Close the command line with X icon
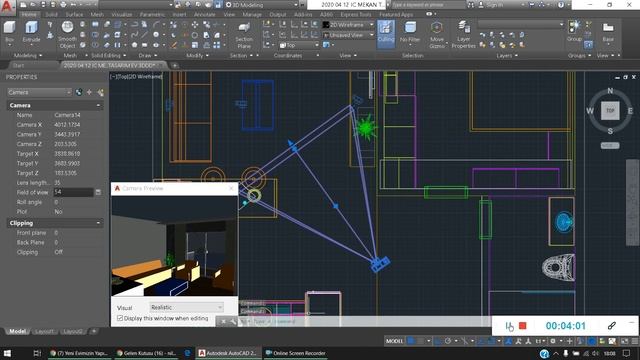Viewport: 640px width, 360px height. click(x=223, y=322)
